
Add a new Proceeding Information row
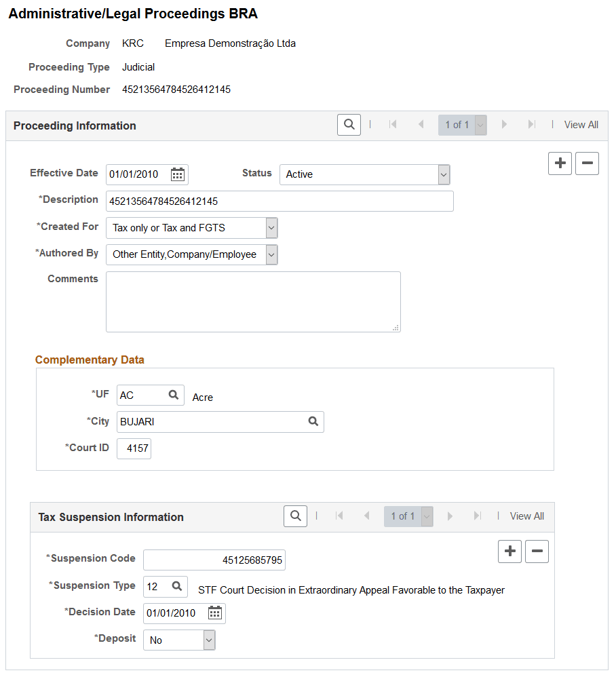560,163
